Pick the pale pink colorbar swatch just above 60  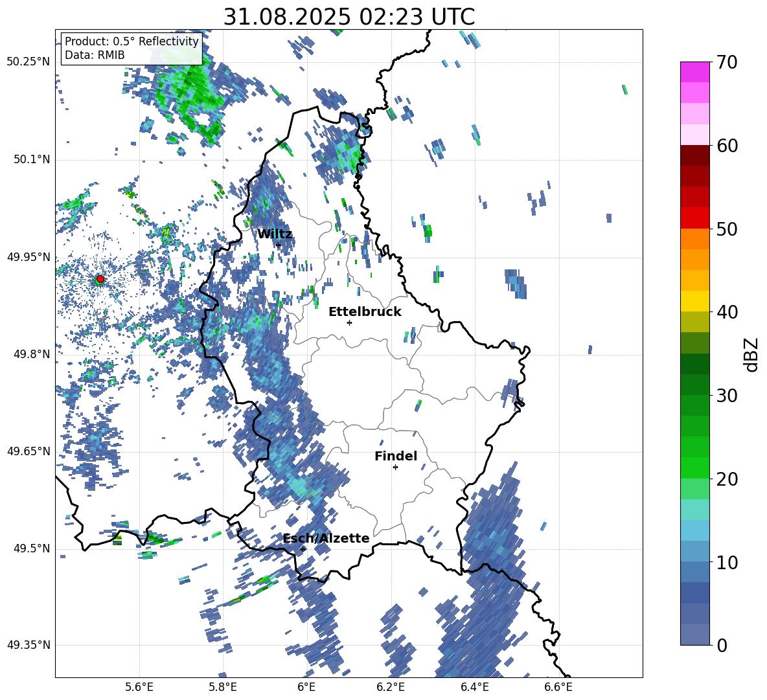click(x=694, y=135)
